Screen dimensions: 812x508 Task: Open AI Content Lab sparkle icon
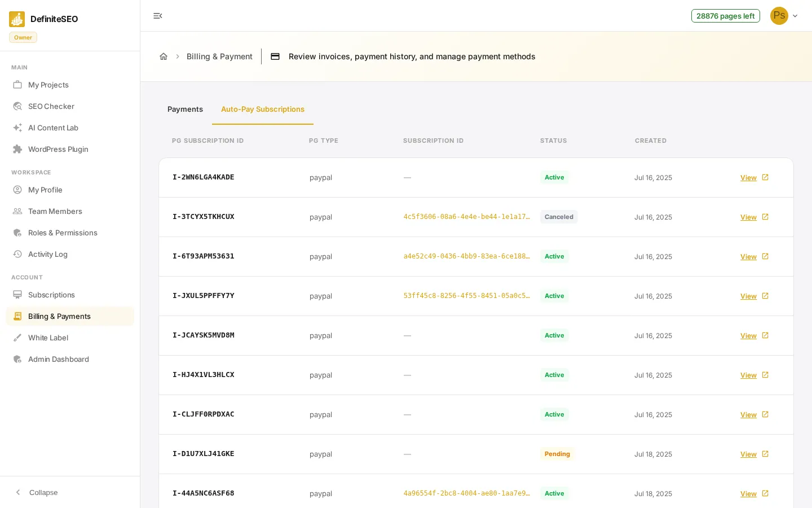pos(17,128)
